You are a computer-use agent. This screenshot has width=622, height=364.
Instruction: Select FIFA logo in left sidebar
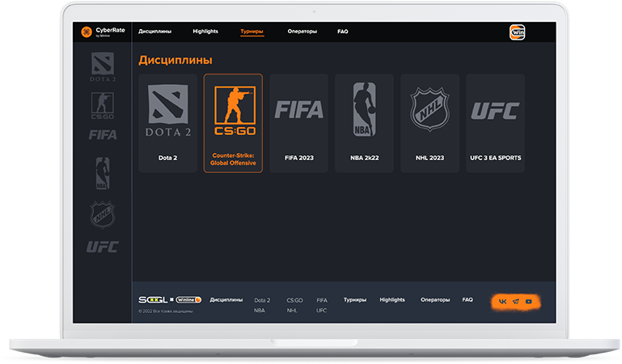[x=103, y=135]
